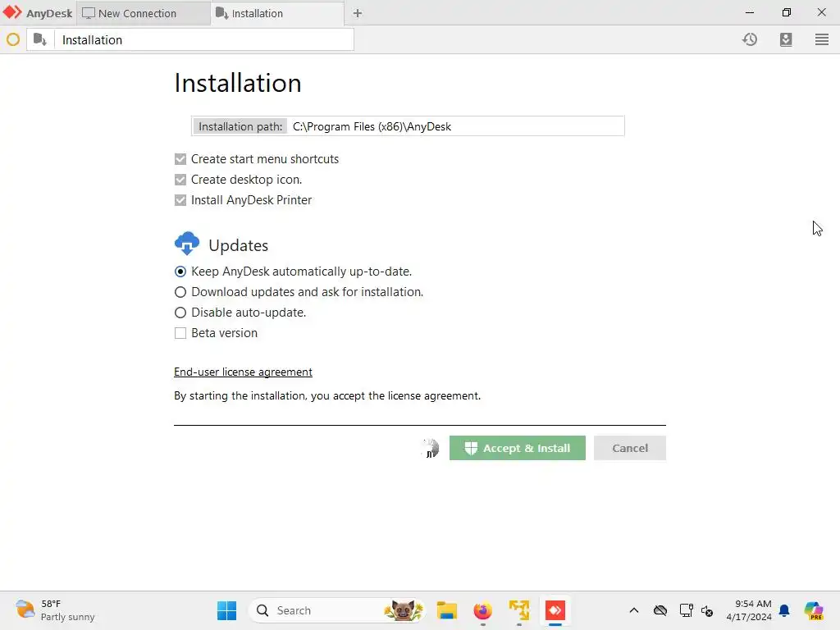Enable the Beta version checkbox
The width and height of the screenshot is (840, 630).
[180, 333]
